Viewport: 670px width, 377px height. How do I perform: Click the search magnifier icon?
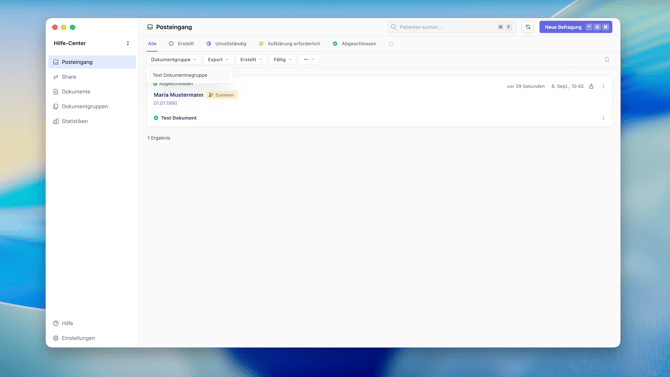(394, 27)
